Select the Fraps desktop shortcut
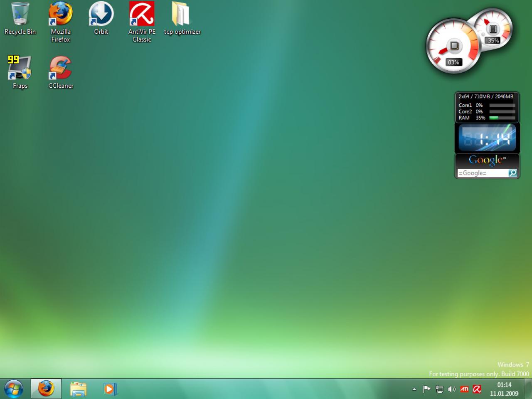The width and height of the screenshot is (532, 399). coord(20,72)
